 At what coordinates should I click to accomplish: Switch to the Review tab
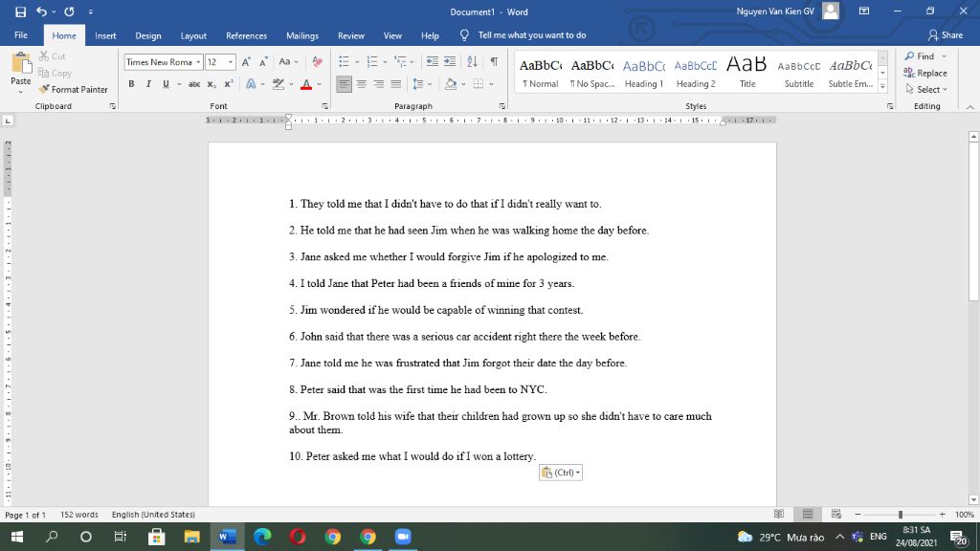coord(350,35)
